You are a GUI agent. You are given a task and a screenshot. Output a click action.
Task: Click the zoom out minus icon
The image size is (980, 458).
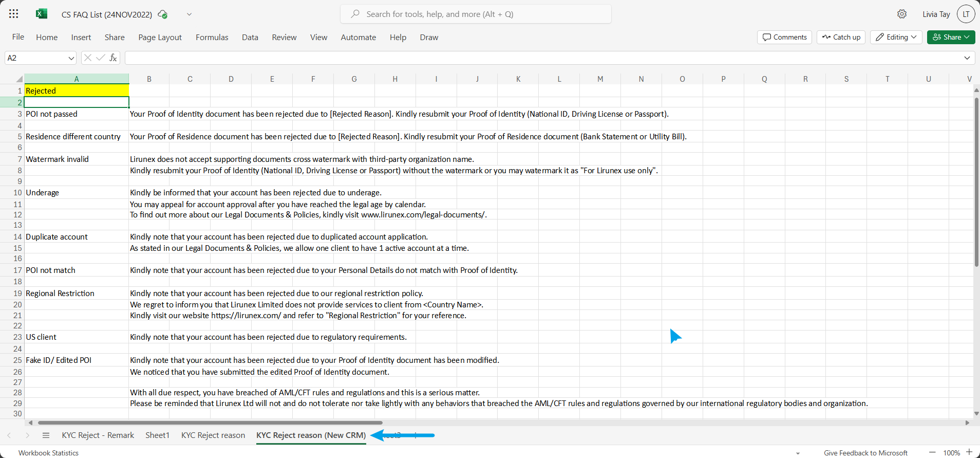click(932, 452)
